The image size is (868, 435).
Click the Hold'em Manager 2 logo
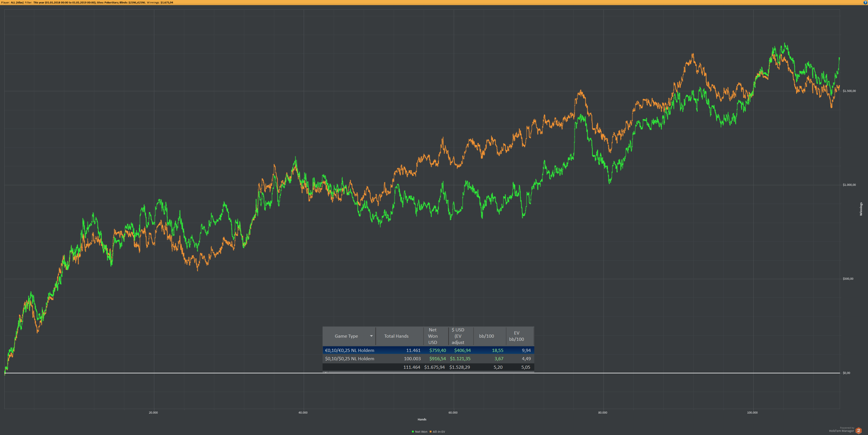point(858,430)
